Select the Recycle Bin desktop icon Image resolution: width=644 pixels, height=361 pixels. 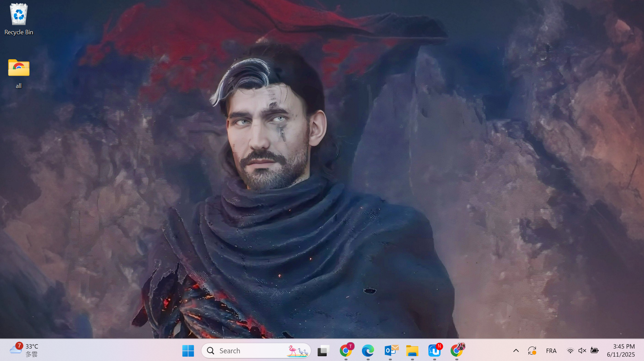click(x=19, y=19)
